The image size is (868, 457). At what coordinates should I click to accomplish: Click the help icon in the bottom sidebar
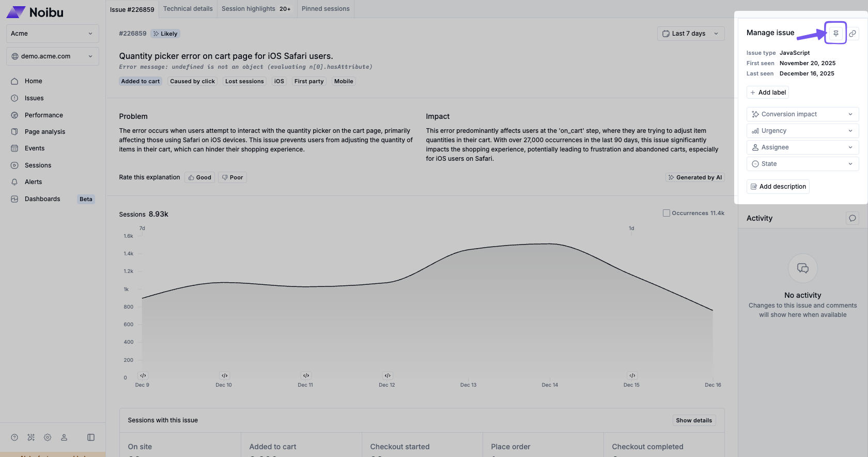click(x=14, y=437)
